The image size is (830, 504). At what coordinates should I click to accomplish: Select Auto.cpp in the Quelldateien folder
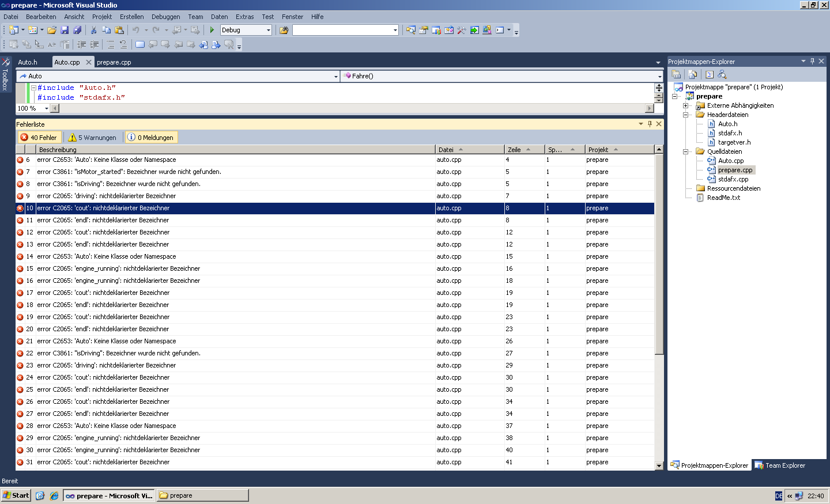pos(730,161)
